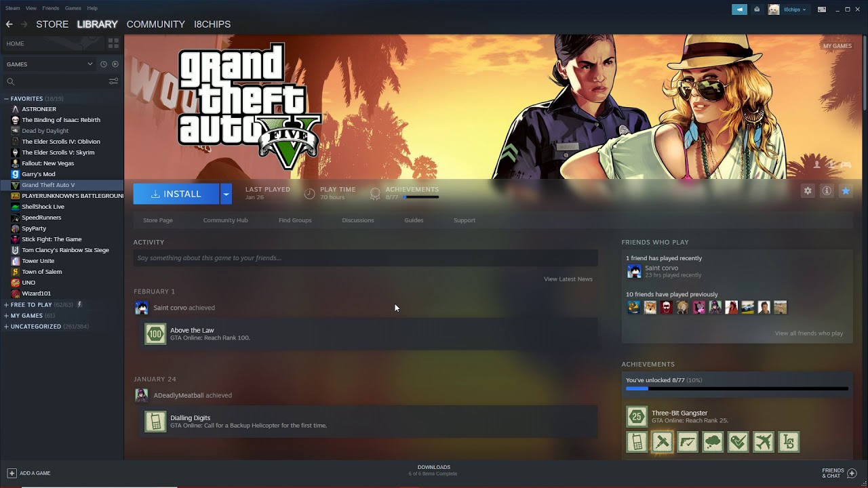
Task: Go back using the back arrow
Action: pyautogui.click(x=9, y=24)
